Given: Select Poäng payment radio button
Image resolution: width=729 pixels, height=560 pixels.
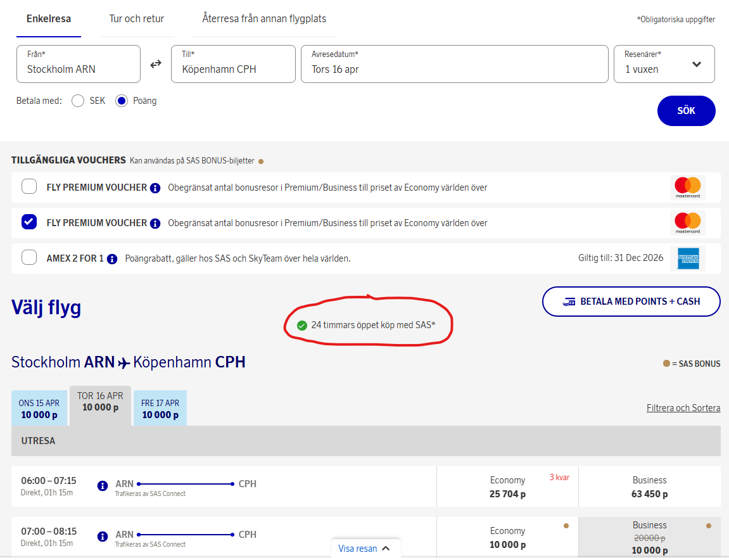Looking at the screenshot, I should click(x=122, y=101).
